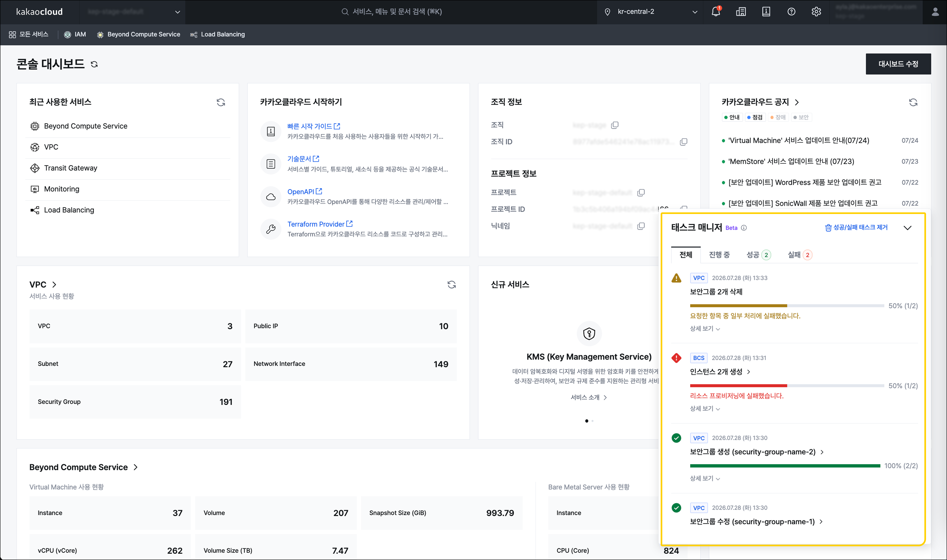Open IAM from the service bar
The width and height of the screenshot is (947, 560).
pyautogui.click(x=75, y=34)
